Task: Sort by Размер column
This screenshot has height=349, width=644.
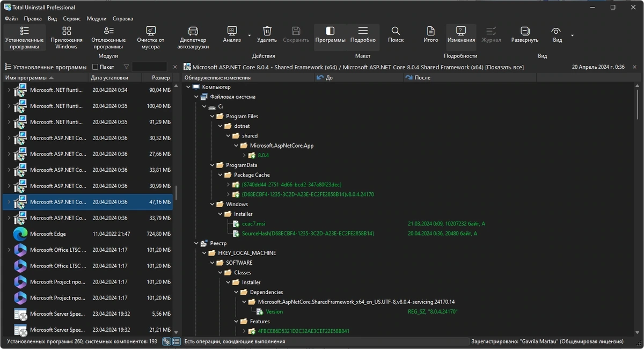Action: point(157,78)
